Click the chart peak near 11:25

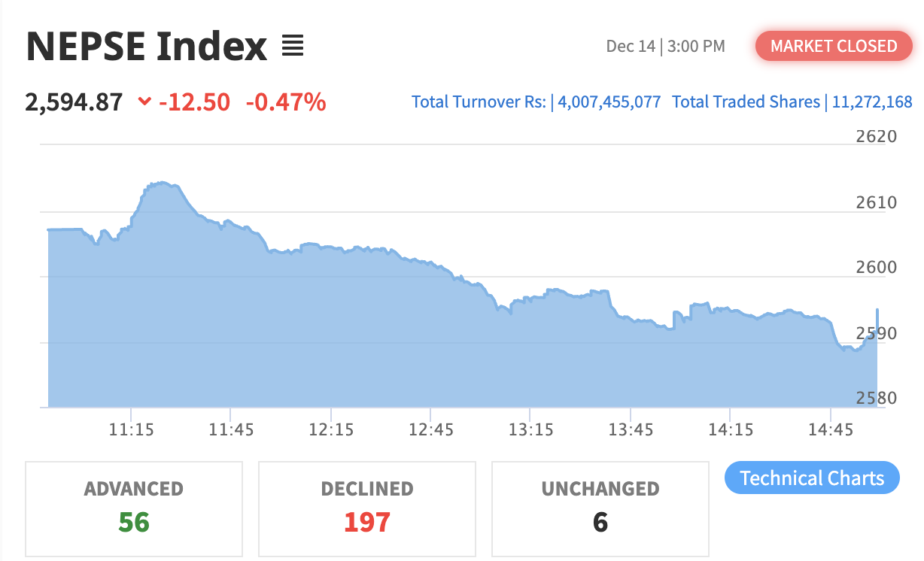tap(162, 183)
